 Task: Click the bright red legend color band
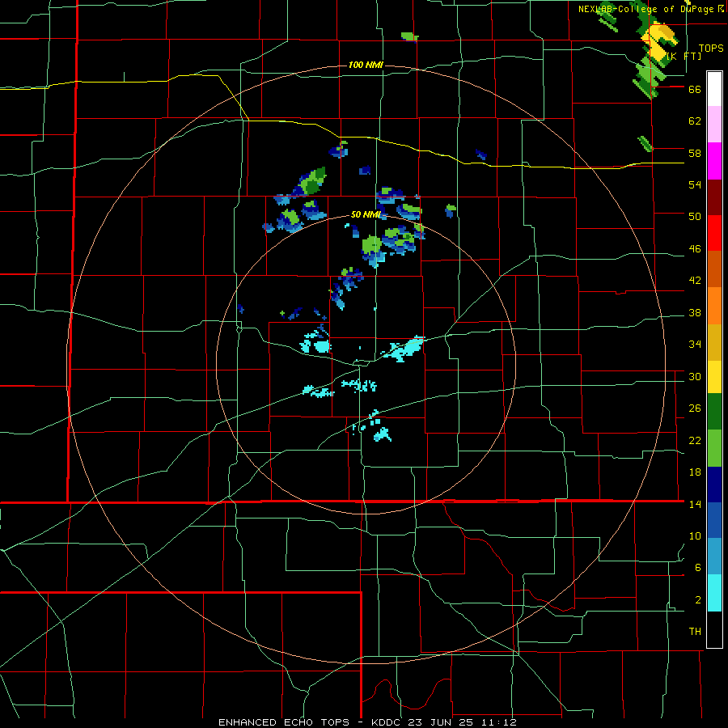pyautogui.click(x=714, y=233)
